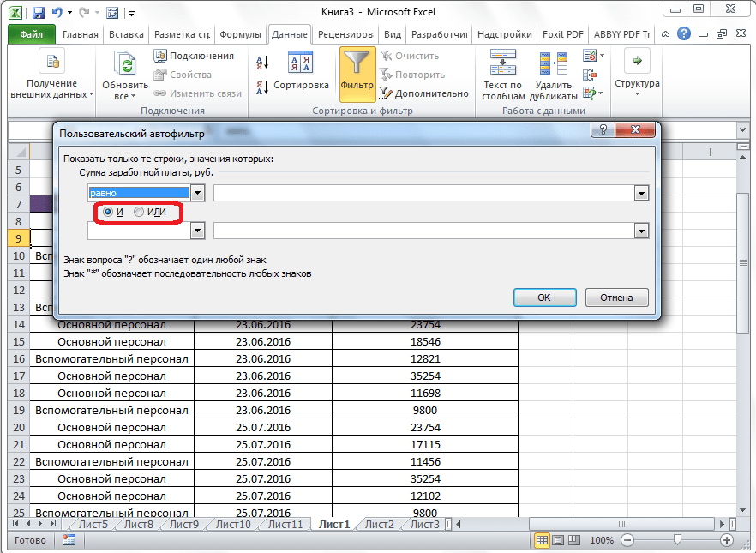Switch to sheet tab Лист2

pyautogui.click(x=379, y=525)
